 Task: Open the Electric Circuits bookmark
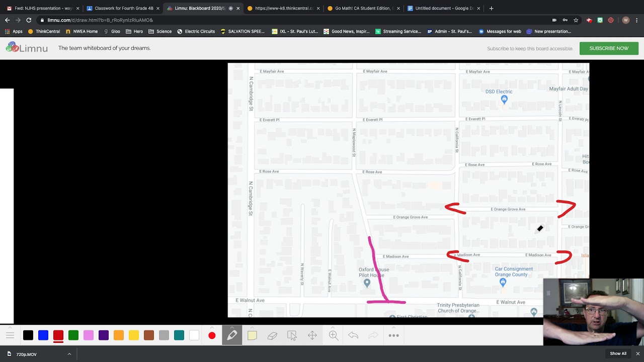(x=196, y=31)
